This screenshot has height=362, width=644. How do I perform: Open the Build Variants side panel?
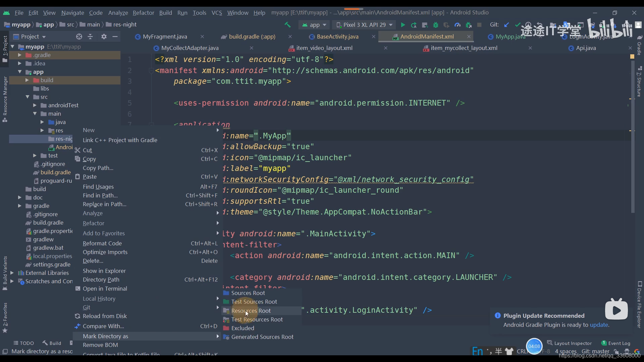click(5, 273)
